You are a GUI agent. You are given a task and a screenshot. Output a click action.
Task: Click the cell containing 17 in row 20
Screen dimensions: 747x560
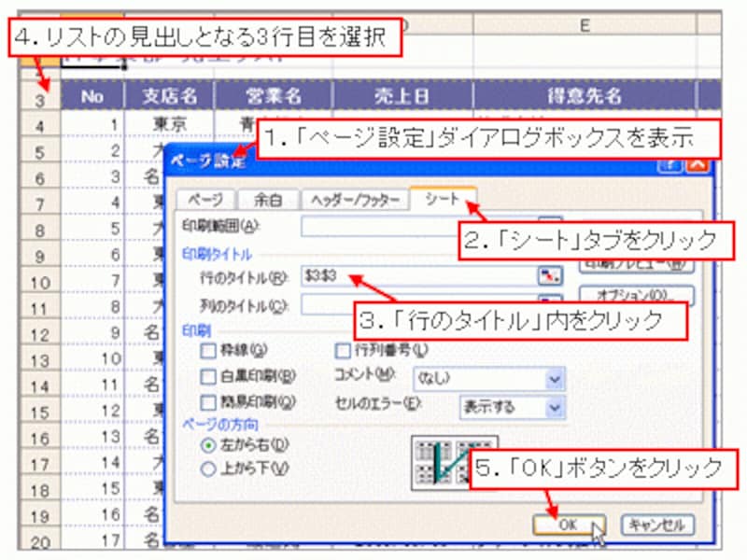click(92, 540)
